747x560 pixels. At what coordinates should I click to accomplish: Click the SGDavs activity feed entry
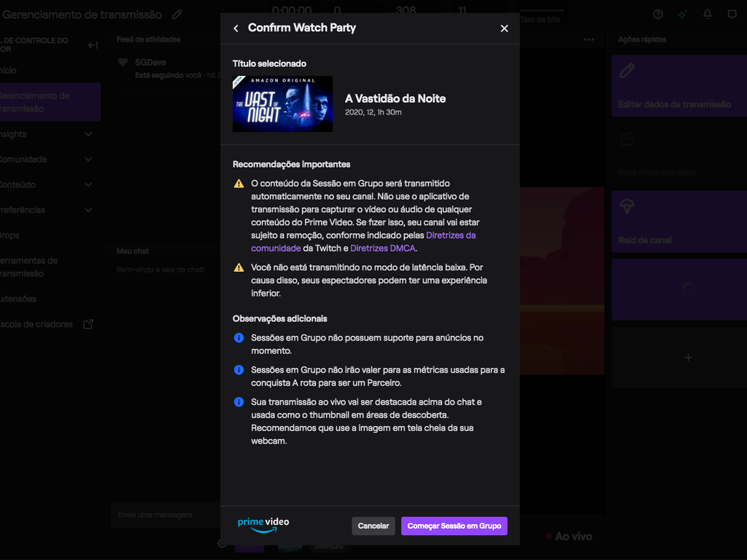tap(163, 69)
